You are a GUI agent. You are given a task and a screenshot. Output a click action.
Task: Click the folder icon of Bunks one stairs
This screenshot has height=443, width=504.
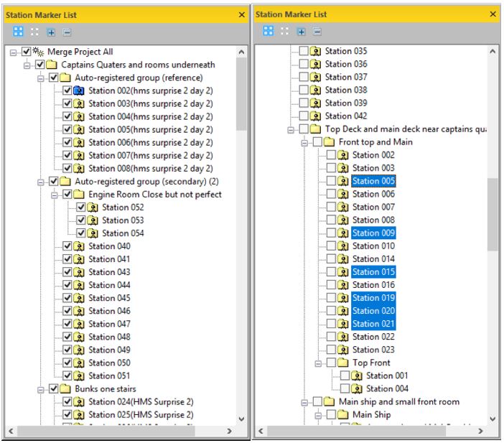(x=65, y=389)
